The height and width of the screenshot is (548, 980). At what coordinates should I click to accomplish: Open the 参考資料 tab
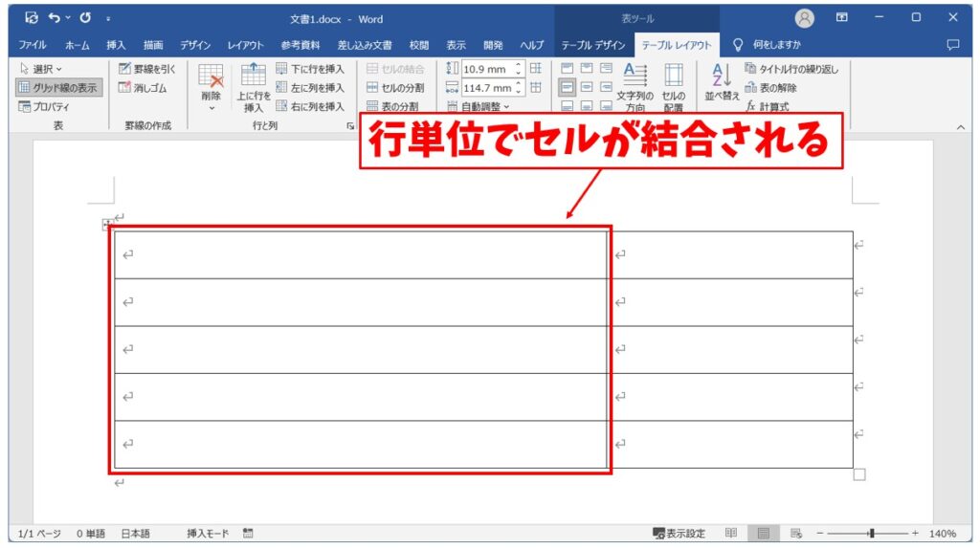pos(300,45)
